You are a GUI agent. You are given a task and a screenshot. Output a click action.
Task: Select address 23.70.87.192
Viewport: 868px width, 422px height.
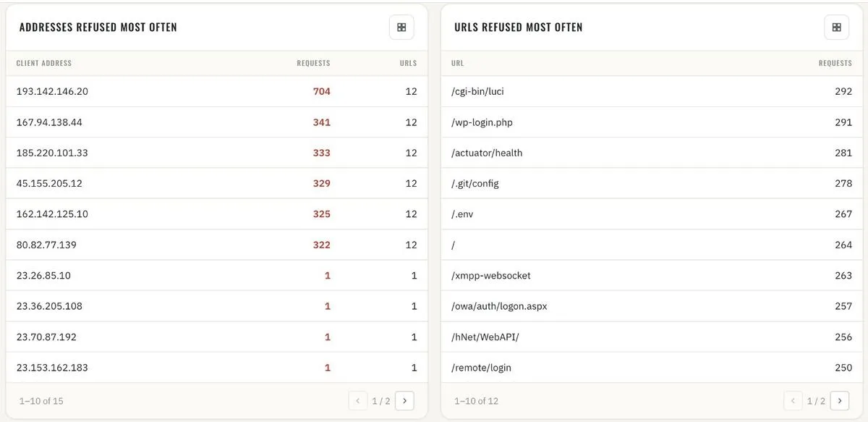[x=46, y=337]
